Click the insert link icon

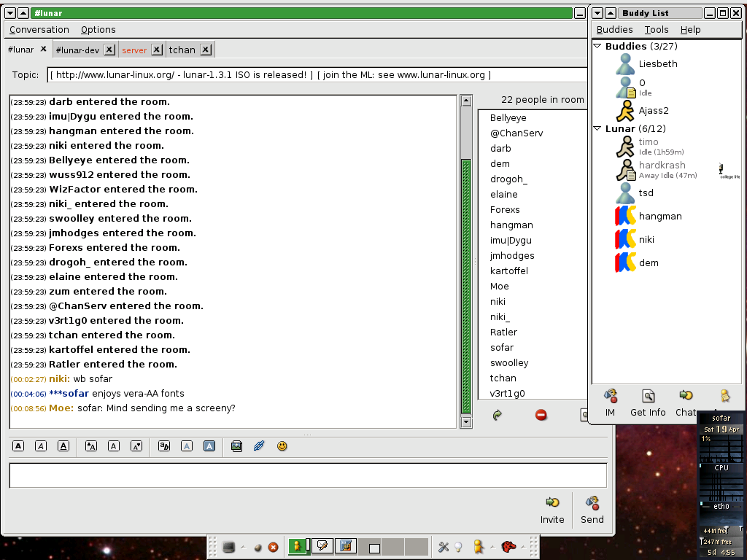tap(259, 446)
